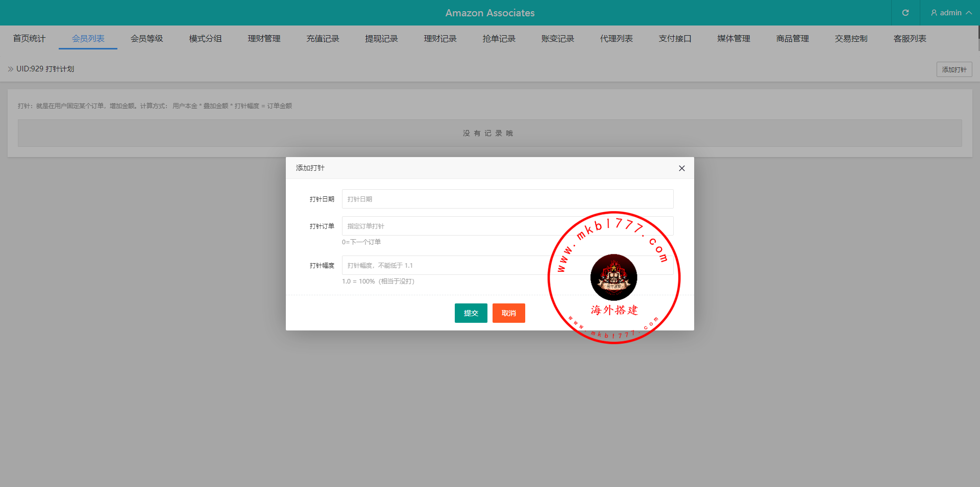
Task: Open the 首页统计 tab
Action: (x=29, y=38)
